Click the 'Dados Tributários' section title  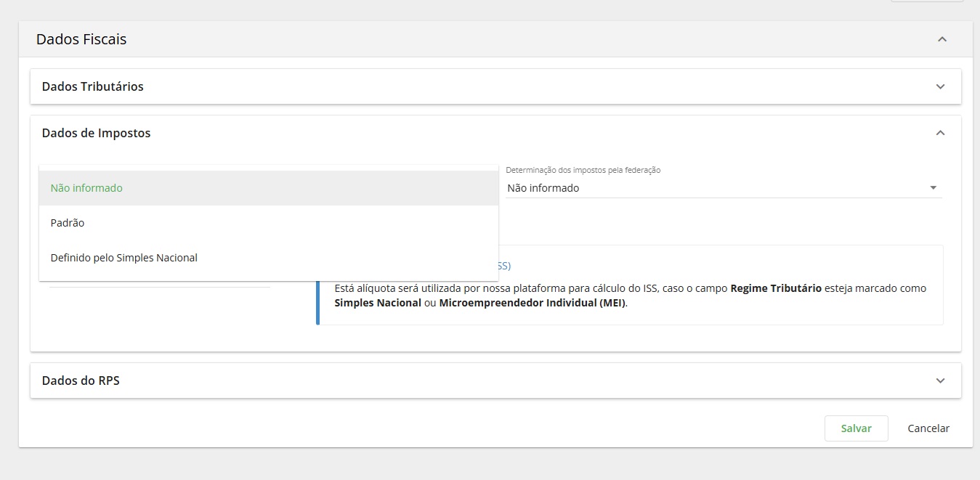click(x=93, y=86)
